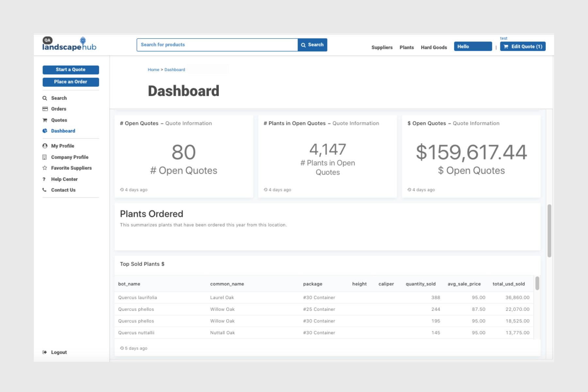Click the Logout exit icon
588x392 pixels.
[44, 352]
